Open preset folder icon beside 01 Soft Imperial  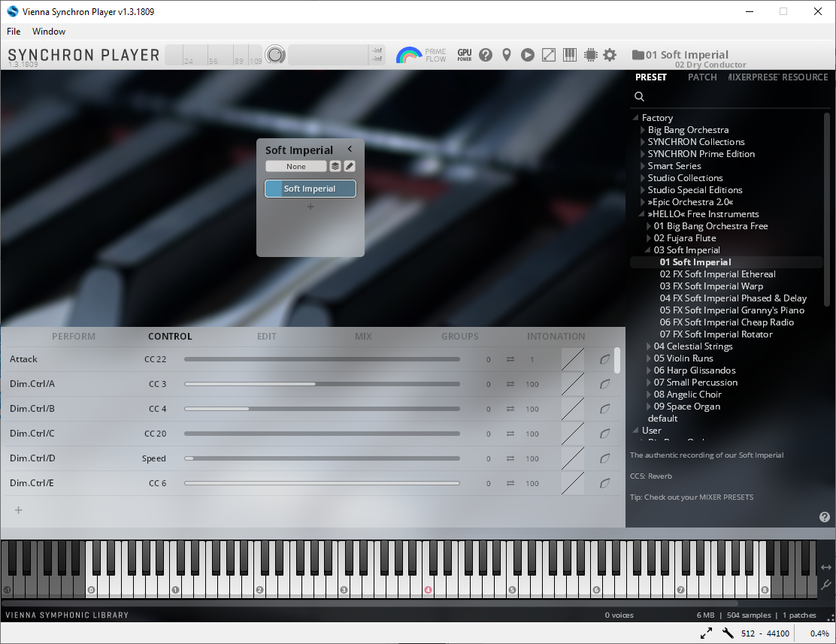pyautogui.click(x=638, y=54)
